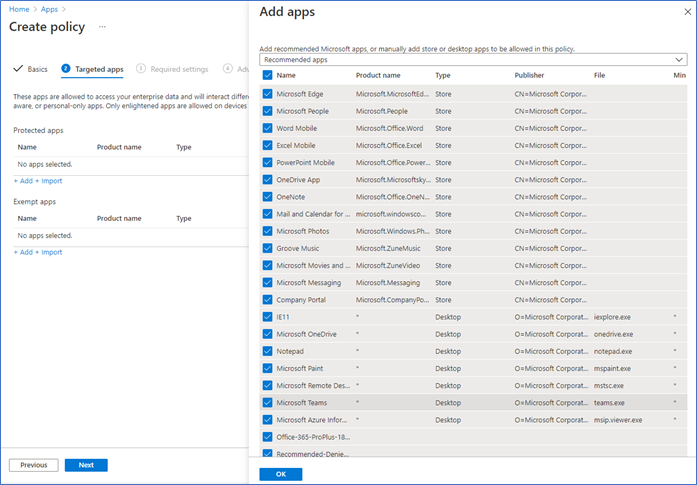Uncheck the Microsoft Teams checkbox
Screen dimensions: 697x485
point(267,403)
